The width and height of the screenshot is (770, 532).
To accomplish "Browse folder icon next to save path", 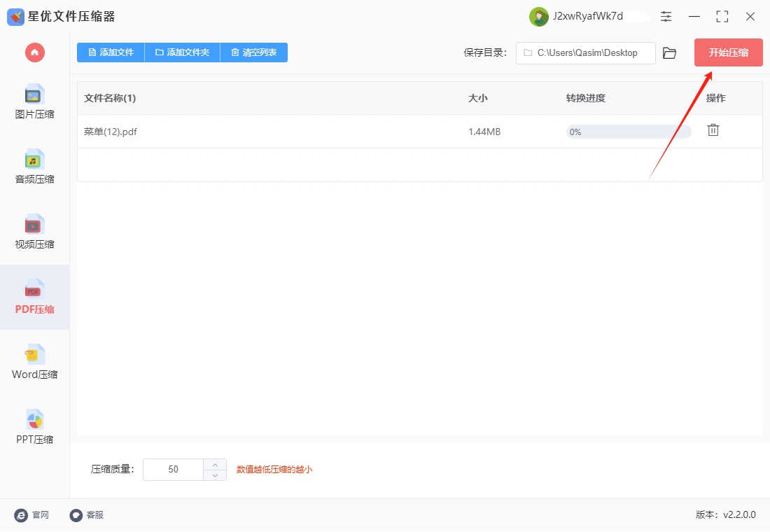I will (669, 53).
